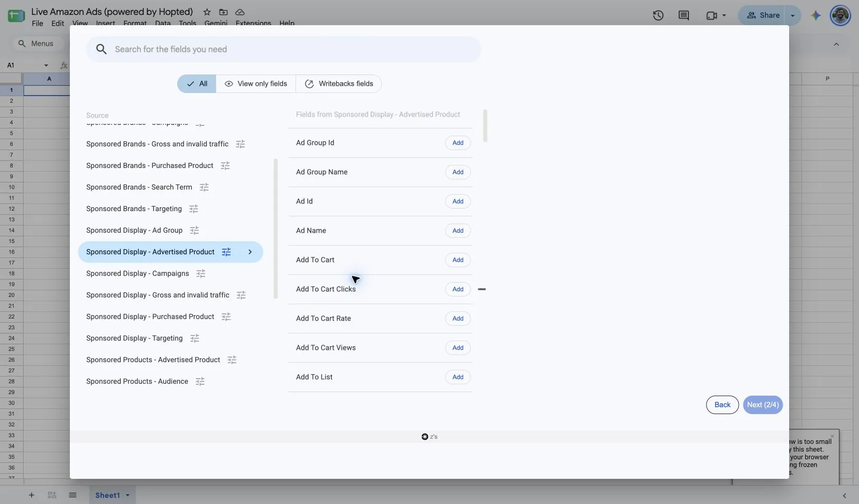This screenshot has height=504, width=859.
Task: Click the Share button
Action: (x=763, y=15)
